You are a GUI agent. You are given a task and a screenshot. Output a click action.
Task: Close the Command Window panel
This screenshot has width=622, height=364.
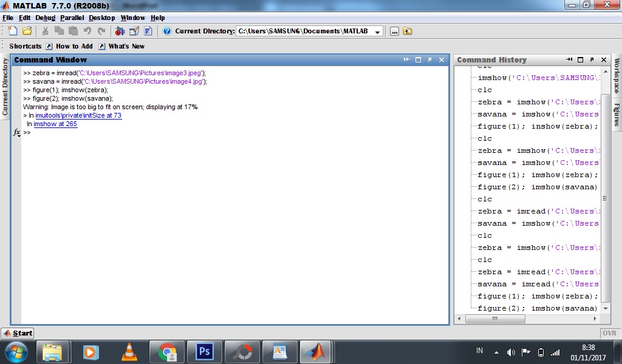click(442, 60)
